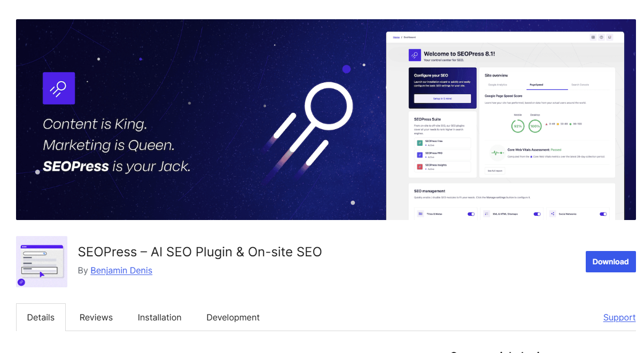Click the green SEOPress Free plugin icon

(420, 143)
